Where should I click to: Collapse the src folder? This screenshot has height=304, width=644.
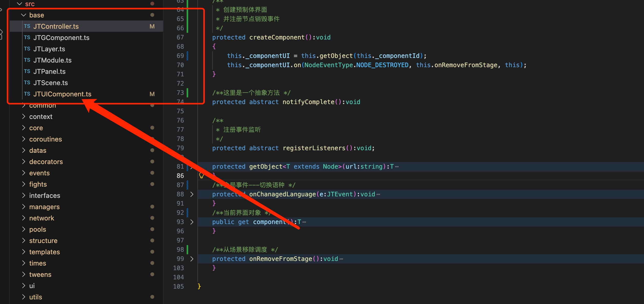click(19, 4)
